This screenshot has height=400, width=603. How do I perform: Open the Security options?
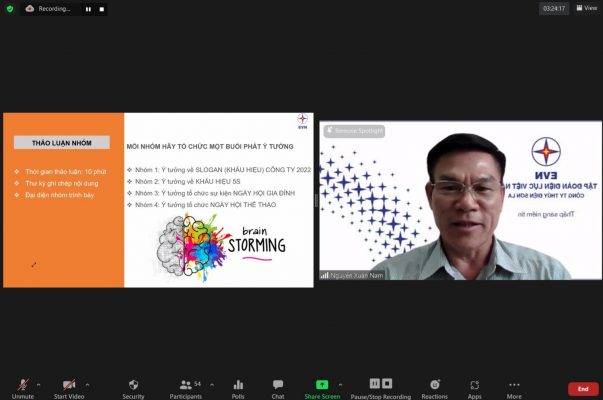click(133, 387)
